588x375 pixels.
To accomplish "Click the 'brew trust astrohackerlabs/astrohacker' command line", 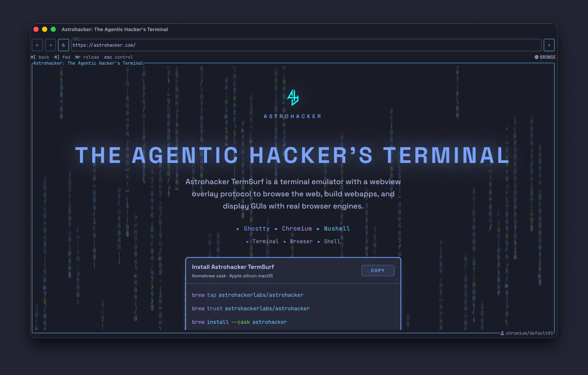I will click(x=251, y=309).
